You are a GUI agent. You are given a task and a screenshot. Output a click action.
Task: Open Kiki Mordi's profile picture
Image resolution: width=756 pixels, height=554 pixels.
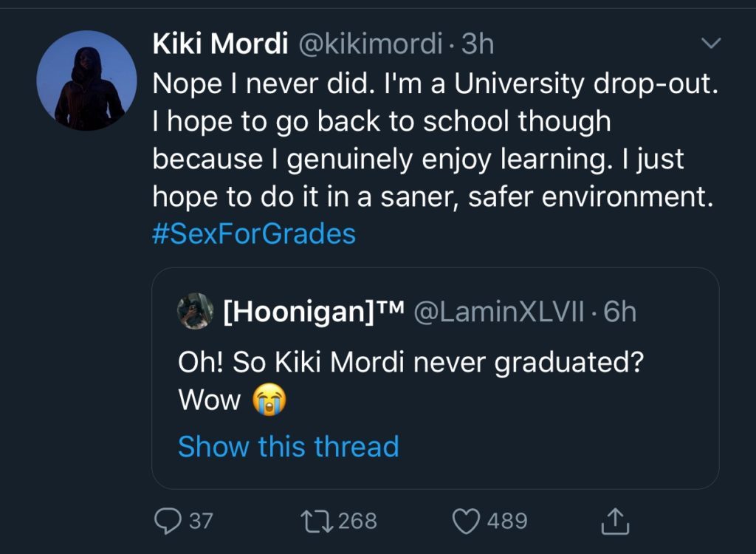click(86, 81)
